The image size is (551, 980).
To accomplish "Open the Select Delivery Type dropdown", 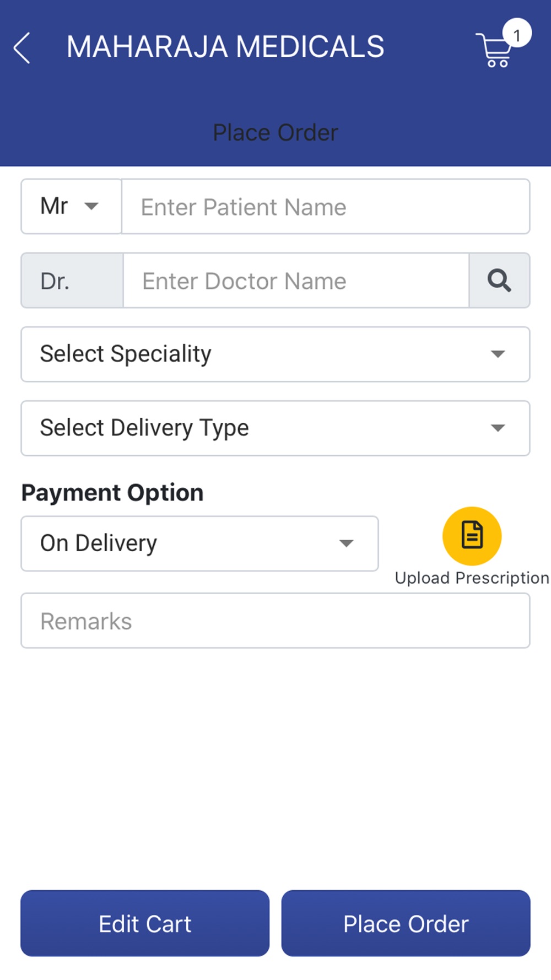I will (x=275, y=428).
